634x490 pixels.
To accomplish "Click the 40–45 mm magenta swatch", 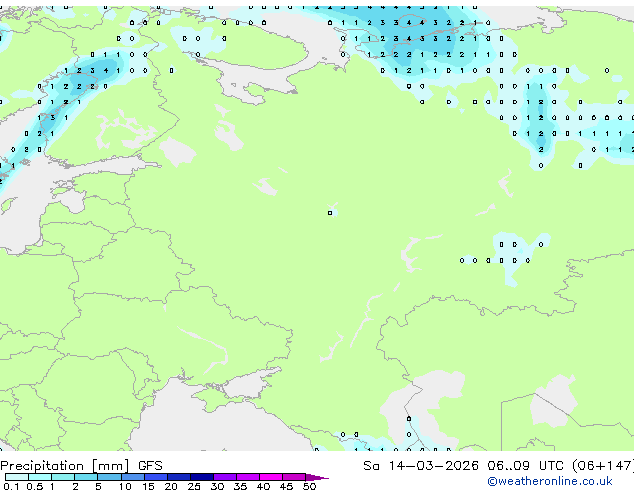I will [271, 477].
